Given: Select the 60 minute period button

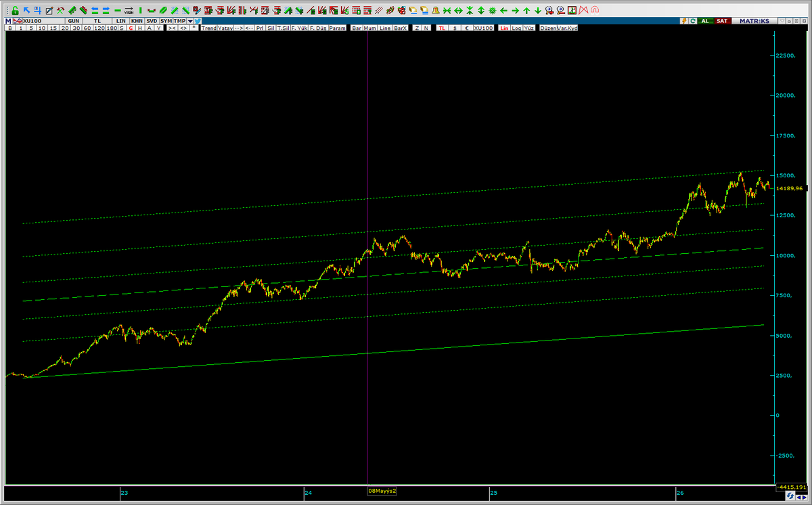Looking at the screenshot, I should pos(86,28).
